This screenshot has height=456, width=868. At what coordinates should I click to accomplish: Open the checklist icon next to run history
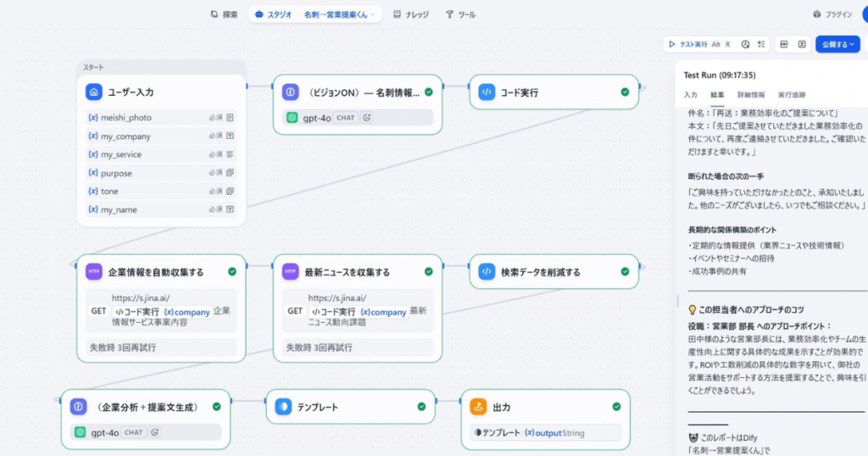[761, 44]
